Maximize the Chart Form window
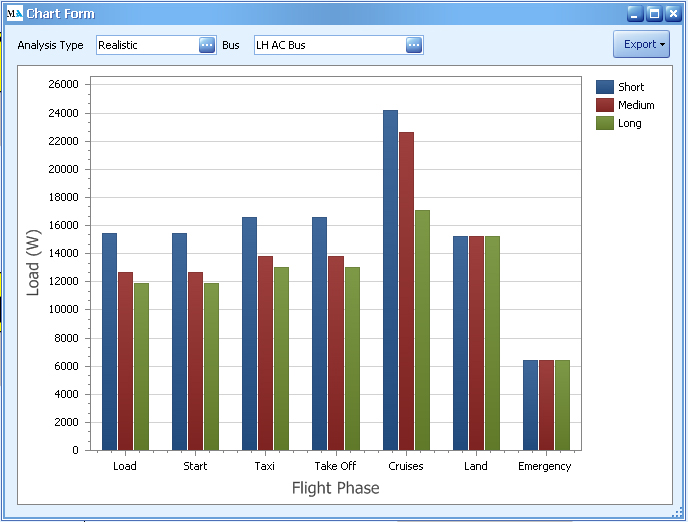688x522 pixels. [654, 13]
